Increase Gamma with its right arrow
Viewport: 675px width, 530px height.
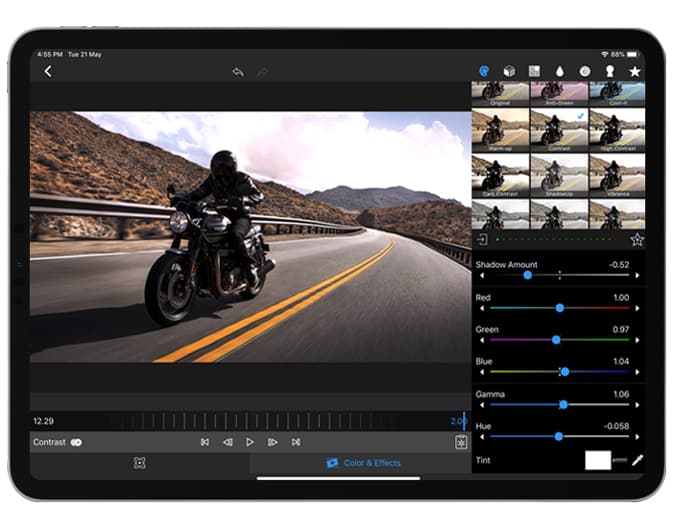point(637,405)
